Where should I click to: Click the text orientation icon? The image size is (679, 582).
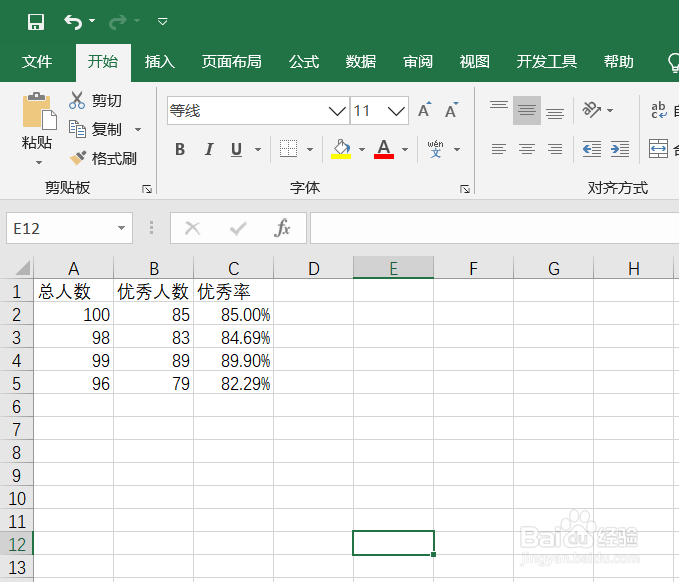coord(592,110)
